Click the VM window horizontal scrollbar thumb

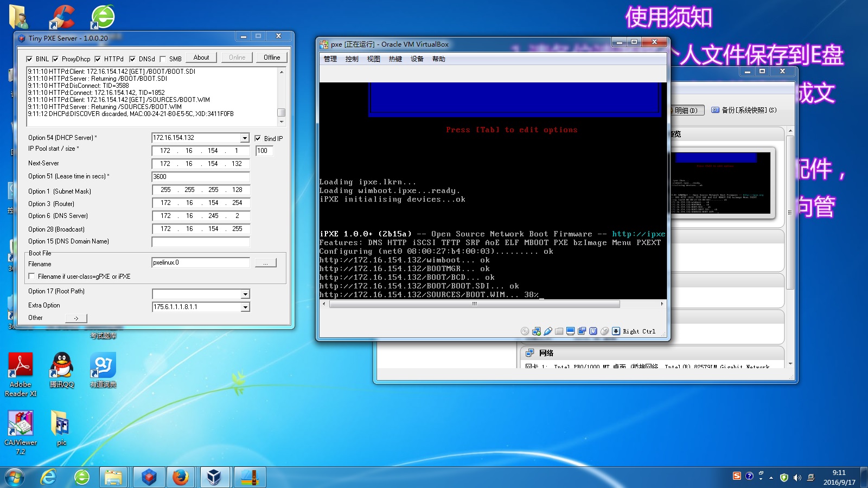[x=474, y=304]
